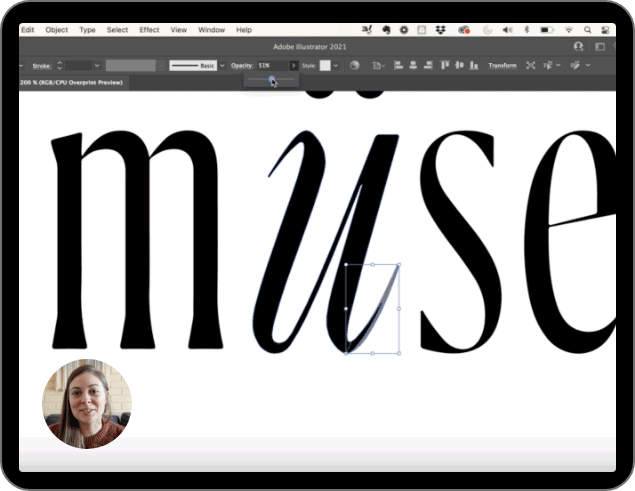The width and height of the screenshot is (635, 491).
Task: Click the Bluetooth menu bar icon
Action: click(527, 30)
